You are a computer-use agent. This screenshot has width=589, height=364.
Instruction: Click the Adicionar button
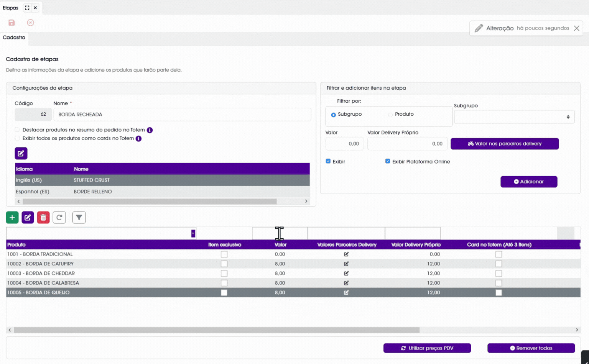pyautogui.click(x=529, y=182)
